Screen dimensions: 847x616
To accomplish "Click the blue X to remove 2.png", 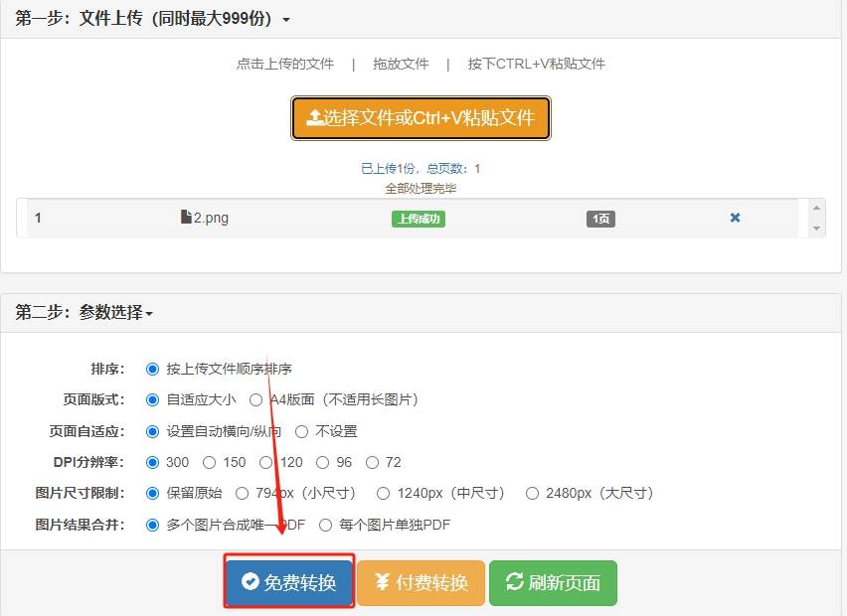I will point(735,217).
